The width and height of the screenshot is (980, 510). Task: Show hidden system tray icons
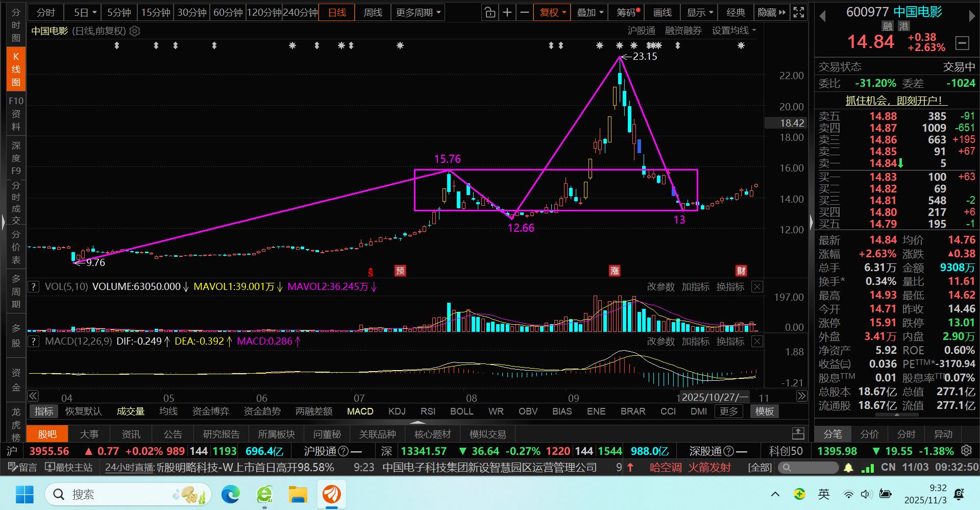tap(775, 494)
